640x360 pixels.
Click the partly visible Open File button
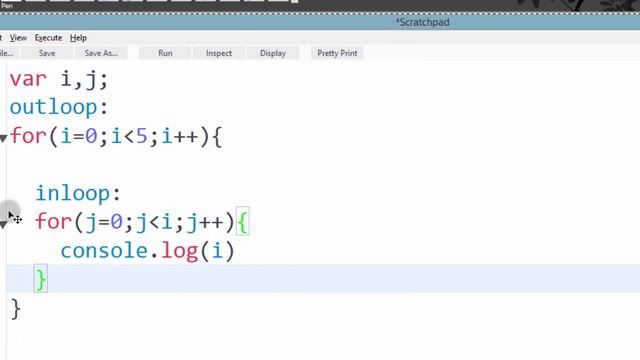click(x=8, y=53)
